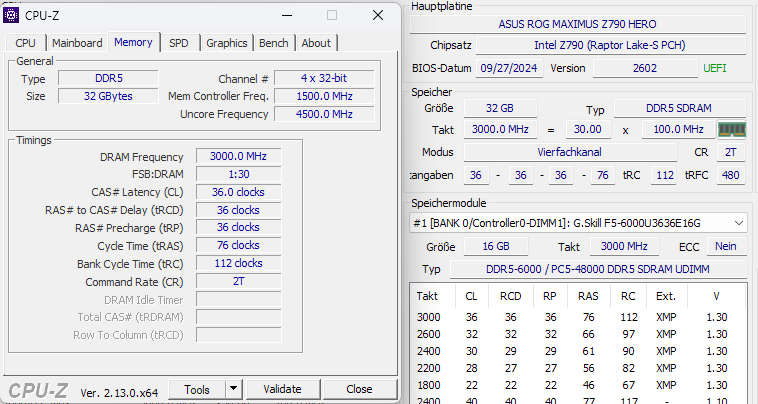Image resolution: width=758 pixels, height=404 pixels.
Task: Click the 100.0 MHz base clock field
Action: click(678, 130)
